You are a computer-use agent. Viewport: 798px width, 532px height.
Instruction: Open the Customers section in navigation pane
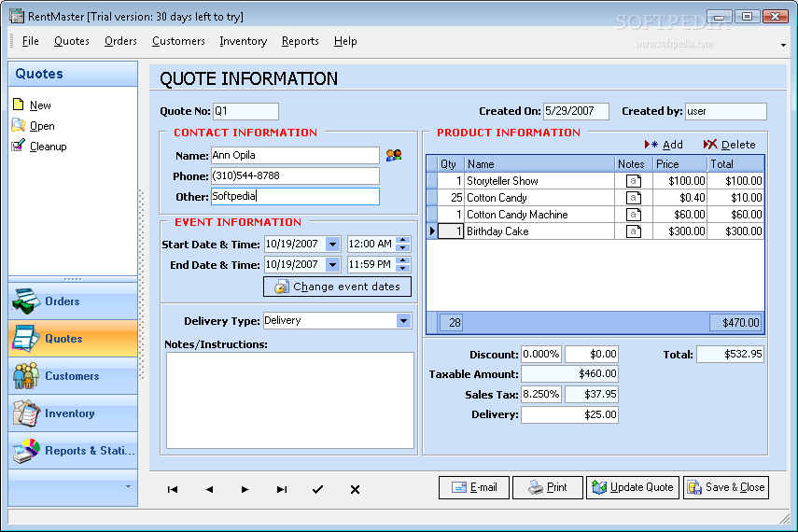[x=73, y=376]
